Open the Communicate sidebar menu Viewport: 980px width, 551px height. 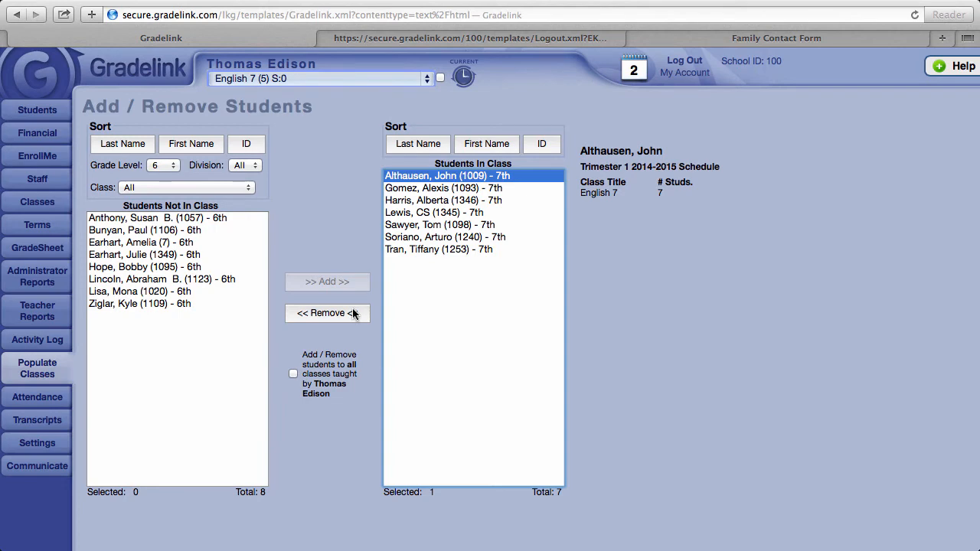click(x=38, y=466)
